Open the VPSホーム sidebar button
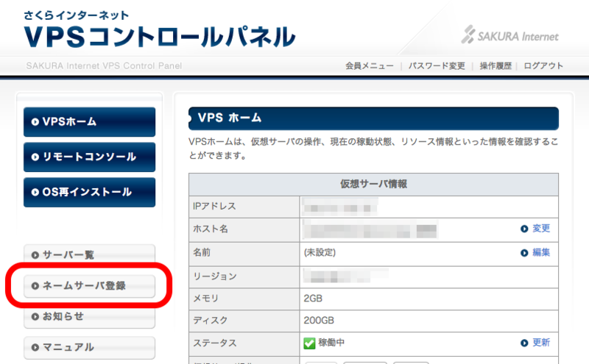The width and height of the screenshot is (589, 364). point(89,122)
